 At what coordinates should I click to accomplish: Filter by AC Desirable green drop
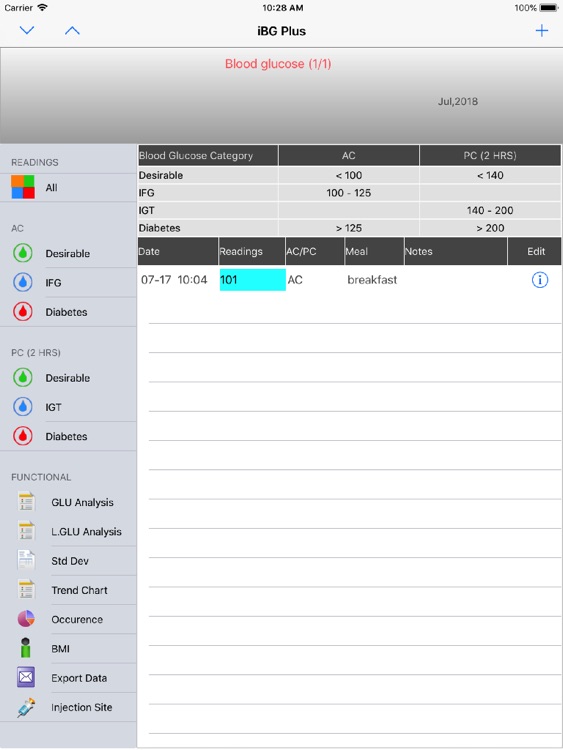pyautogui.click(x=22, y=253)
